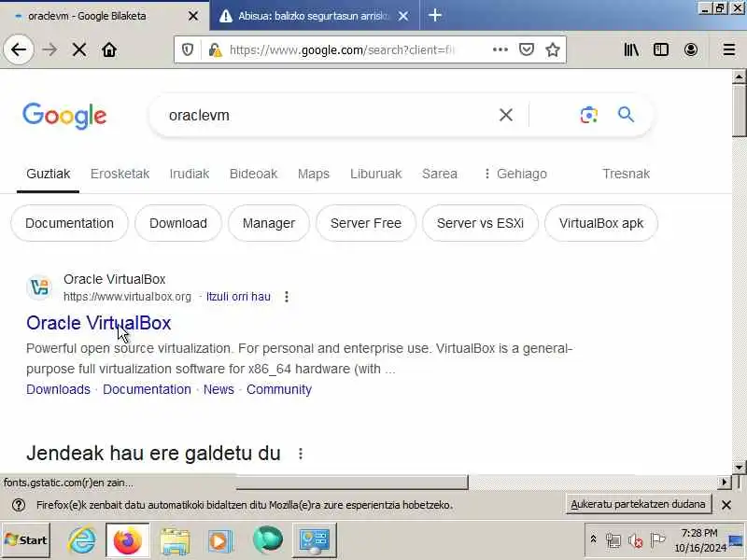Search by image with Google Lens
Screen dimensions: 747x560
(589, 115)
